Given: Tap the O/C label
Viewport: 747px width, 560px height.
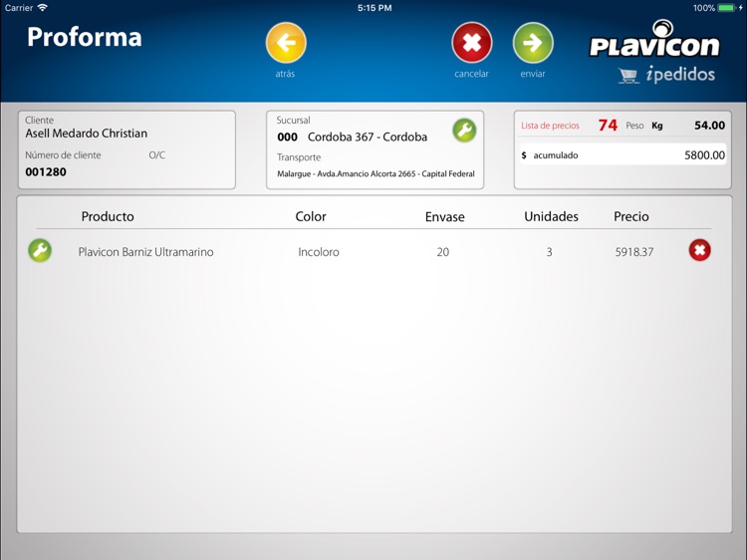Looking at the screenshot, I should [x=156, y=154].
